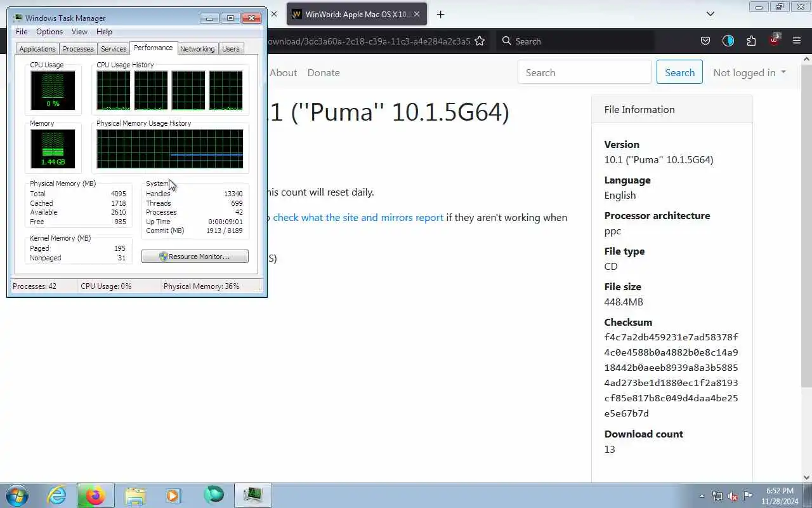The image size is (812, 508).
Task: List all tabs dropdown chevron
Action: pos(710,14)
